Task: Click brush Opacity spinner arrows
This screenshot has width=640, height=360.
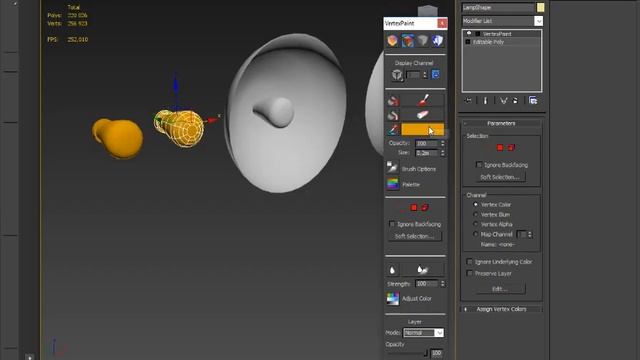Action: [443, 143]
